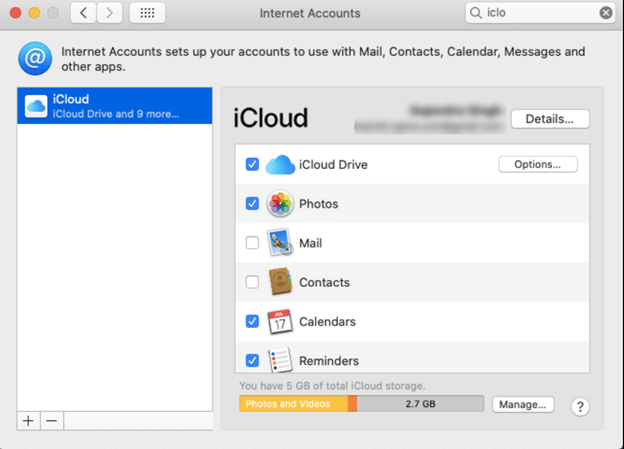Click the Mail label text
This screenshot has height=449, width=624.
click(x=310, y=243)
